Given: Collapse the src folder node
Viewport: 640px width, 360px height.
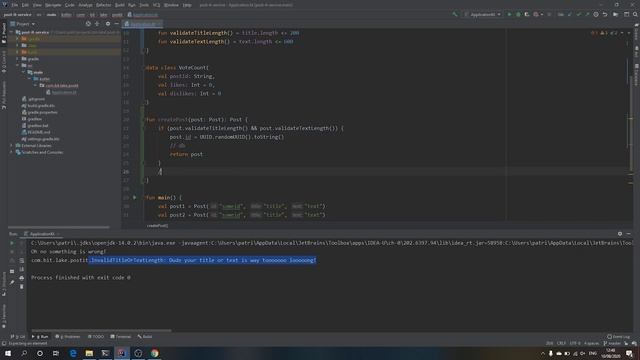Looking at the screenshot, I should click(18, 65).
